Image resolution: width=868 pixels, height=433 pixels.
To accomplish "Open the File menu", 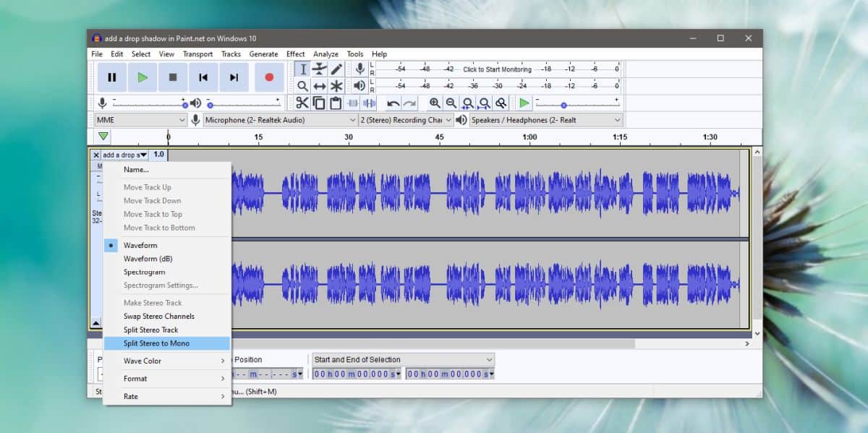I will (97, 53).
